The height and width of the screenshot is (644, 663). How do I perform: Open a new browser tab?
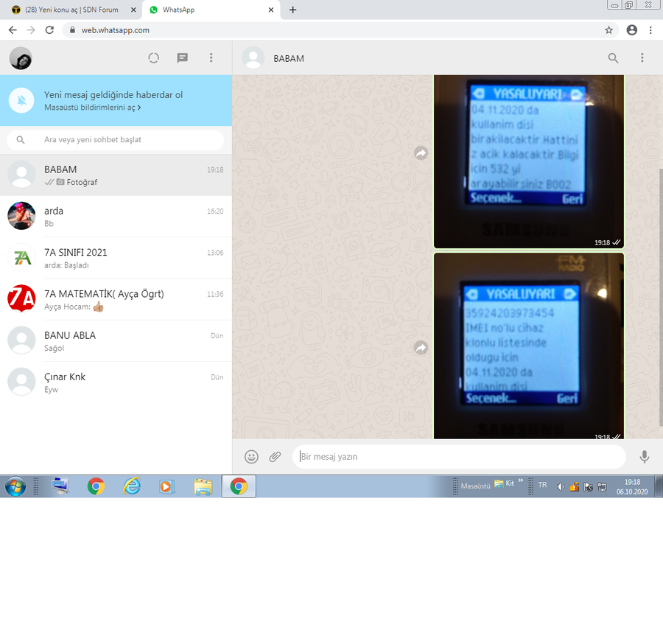pos(293,10)
